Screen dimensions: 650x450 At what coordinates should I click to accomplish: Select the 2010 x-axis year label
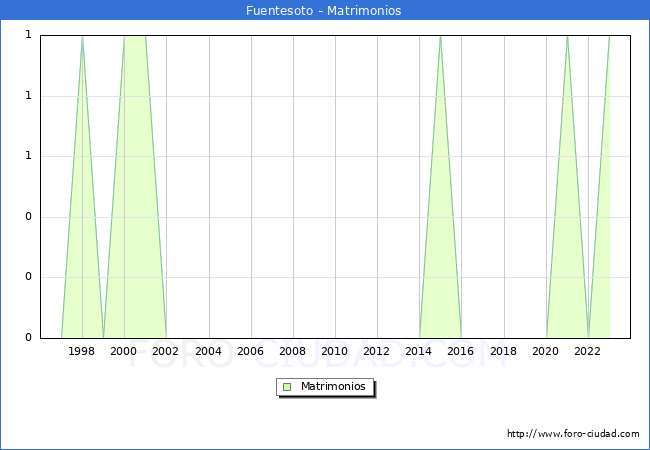point(334,351)
